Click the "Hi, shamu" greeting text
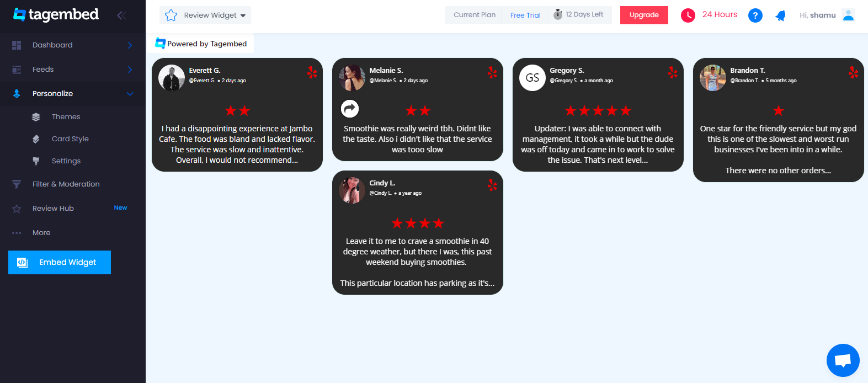The image size is (868, 383). [818, 15]
